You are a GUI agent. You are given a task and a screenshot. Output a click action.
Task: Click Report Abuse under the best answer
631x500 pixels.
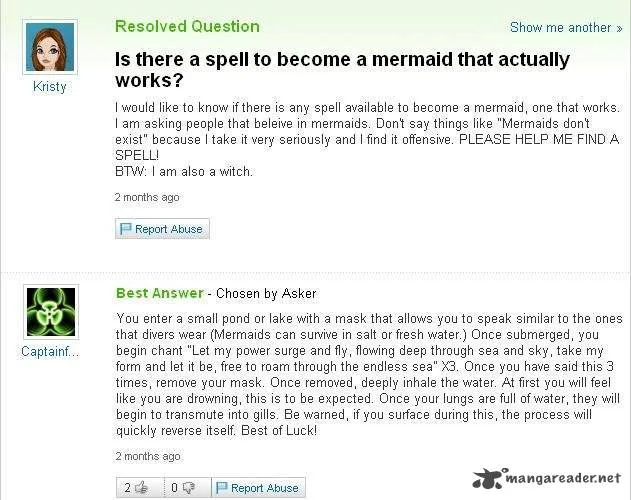(x=258, y=488)
